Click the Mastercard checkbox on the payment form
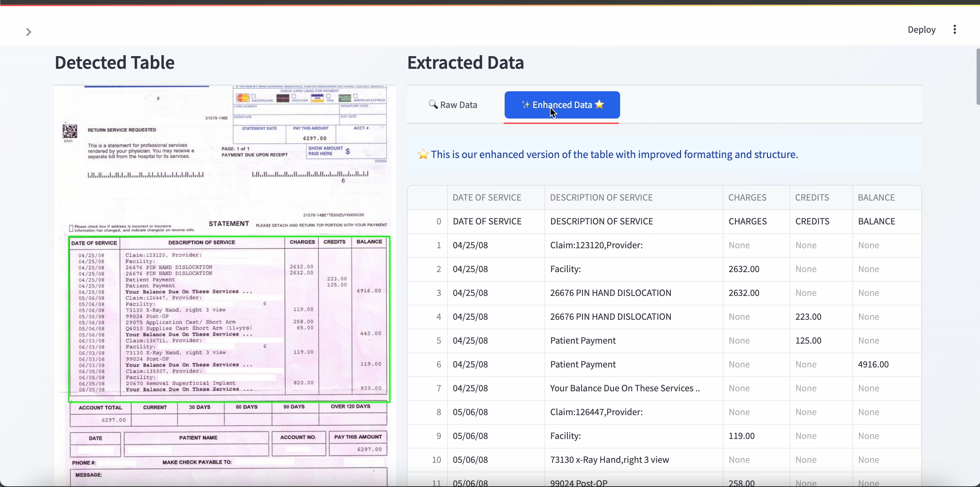980x487 pixels. 254,97
